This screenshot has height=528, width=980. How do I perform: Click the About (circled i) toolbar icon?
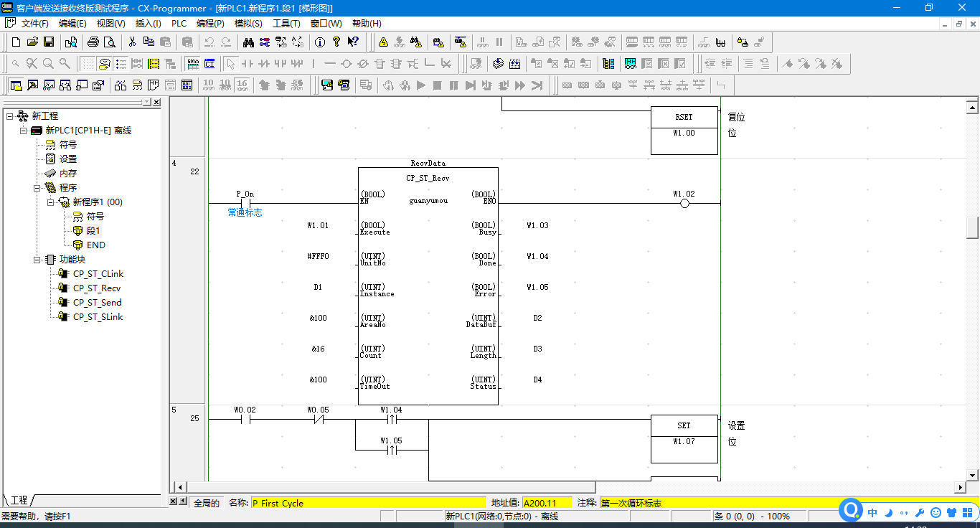(x=320, y=42)
